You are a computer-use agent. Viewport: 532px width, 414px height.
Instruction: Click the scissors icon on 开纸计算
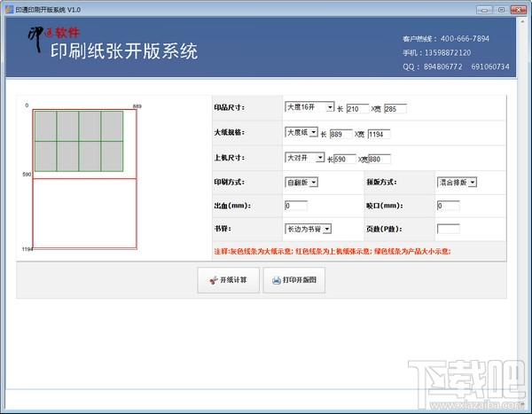(x=213, y=280)
